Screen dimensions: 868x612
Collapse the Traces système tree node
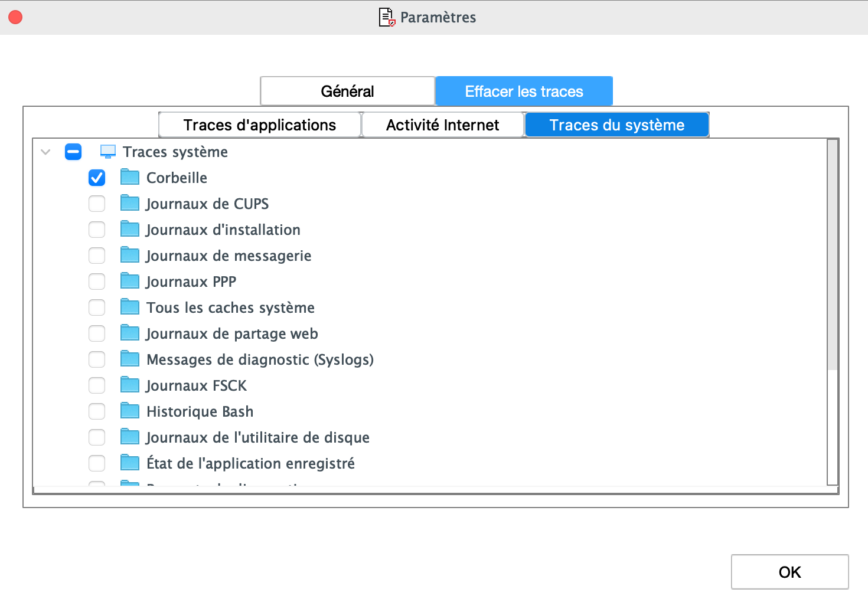[45, 152]
